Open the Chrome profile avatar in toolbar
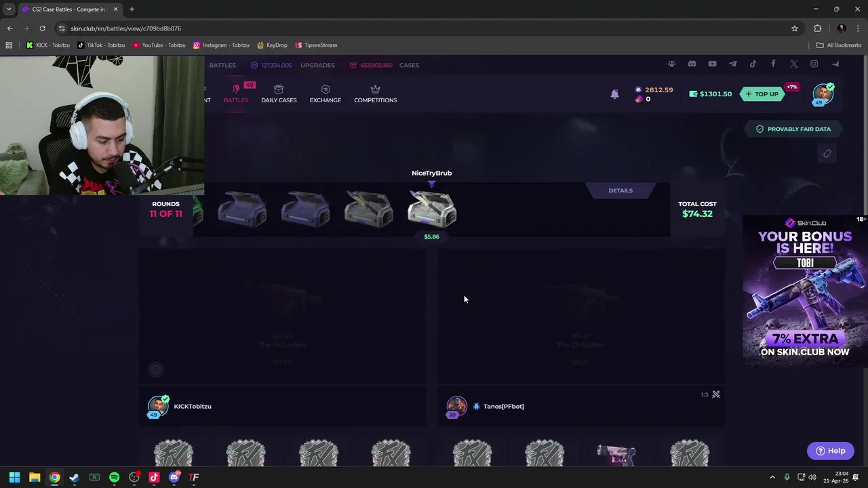The height and width of the screenshot is (488, 868). [x=842, y=28]
